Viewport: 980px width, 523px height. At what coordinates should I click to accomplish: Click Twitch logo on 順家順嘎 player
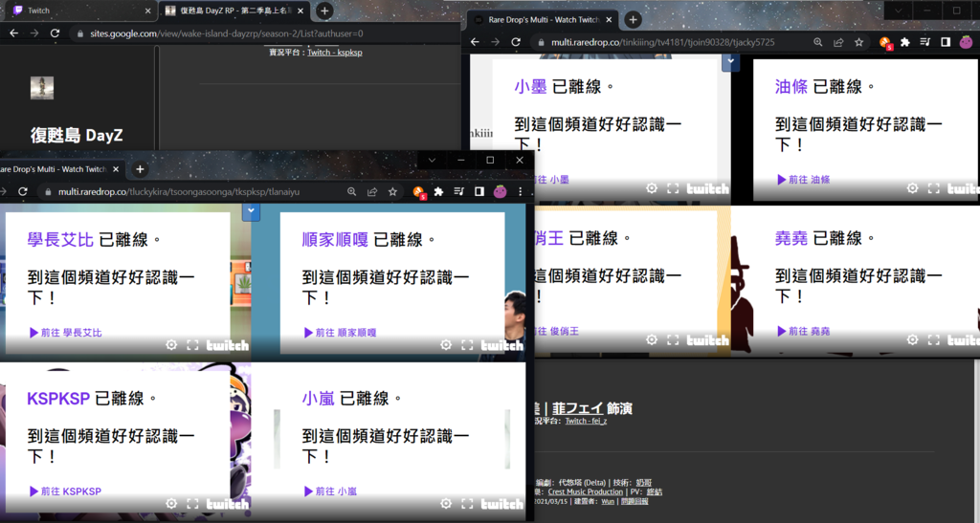point(501,345)
